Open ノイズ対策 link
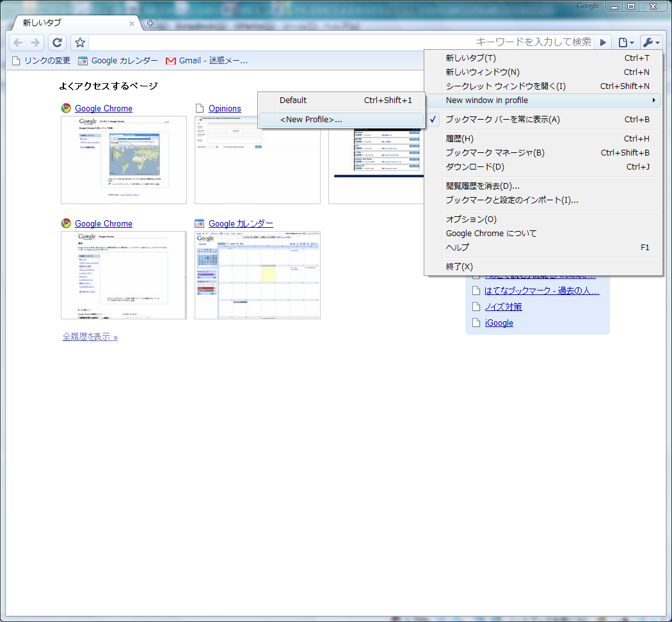 click(x=503, y=307)
